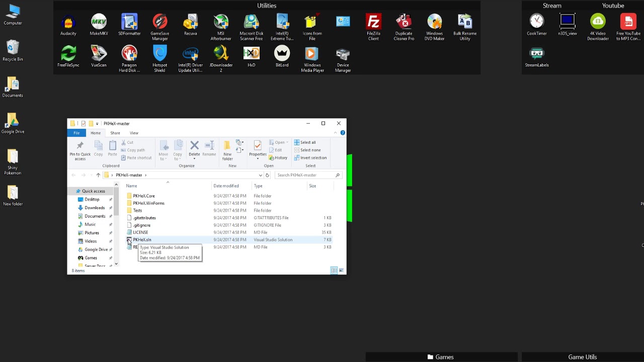This screenshot has width=644, height=362.
Task: Expand the Open button dropdown arrow
Action: (287, 142)
